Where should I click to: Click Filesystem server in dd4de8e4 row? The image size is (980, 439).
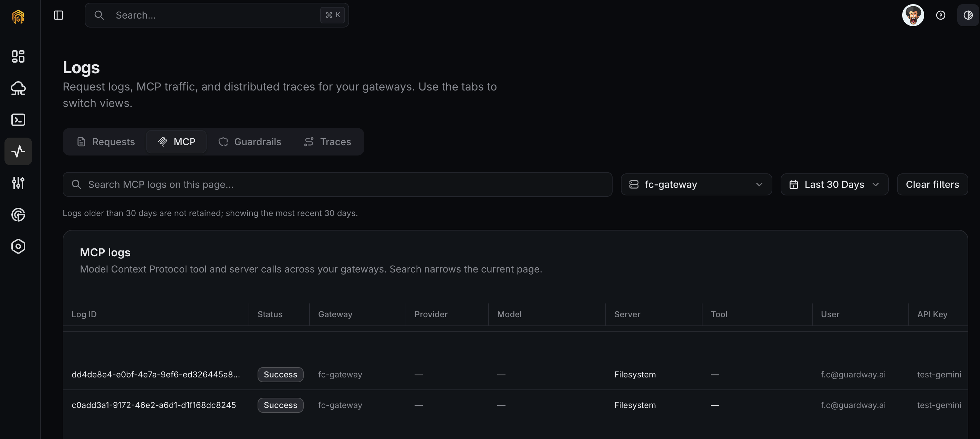(x=635, y=374)
